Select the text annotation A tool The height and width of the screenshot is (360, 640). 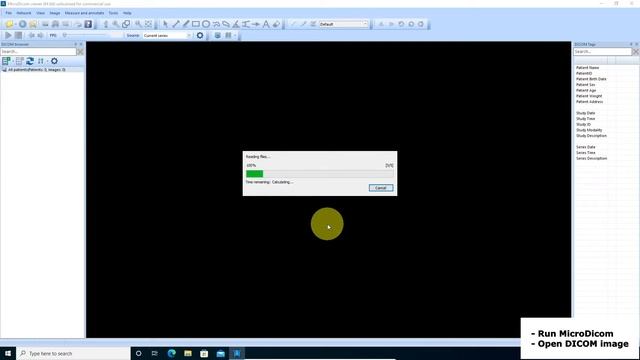click(x=266, y=24)
